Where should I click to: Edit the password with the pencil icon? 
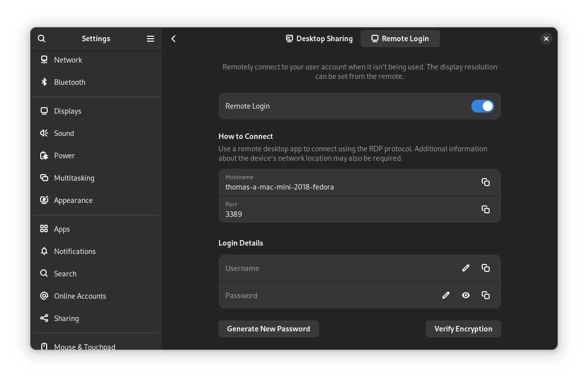445,295
